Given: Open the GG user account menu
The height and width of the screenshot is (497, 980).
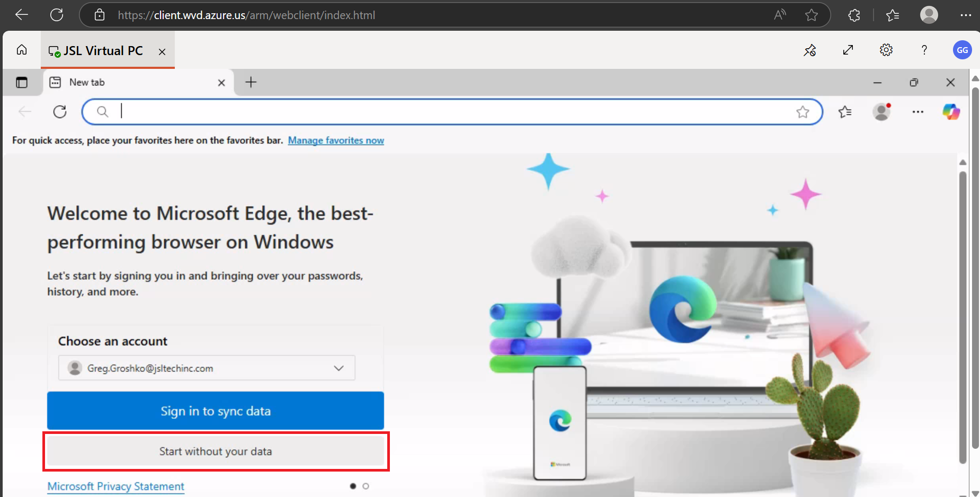Looking at the screenshot, I should 962,50.
